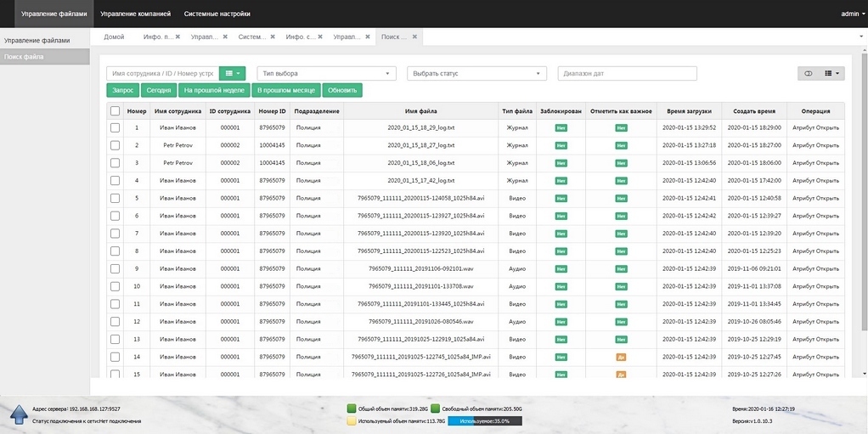This screenshot has height=434, width=868.
Task: Click the card view toggle icon
Action: pos(809,74)
